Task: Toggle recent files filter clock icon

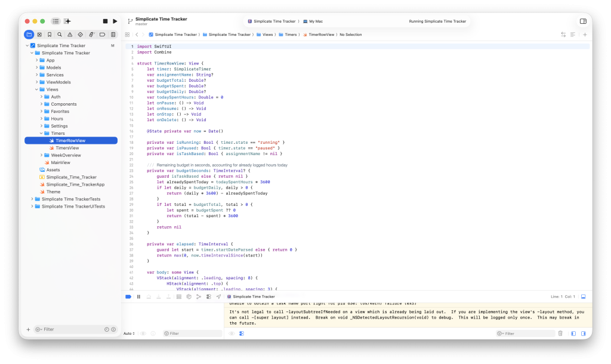Action: tap(106, 329)
